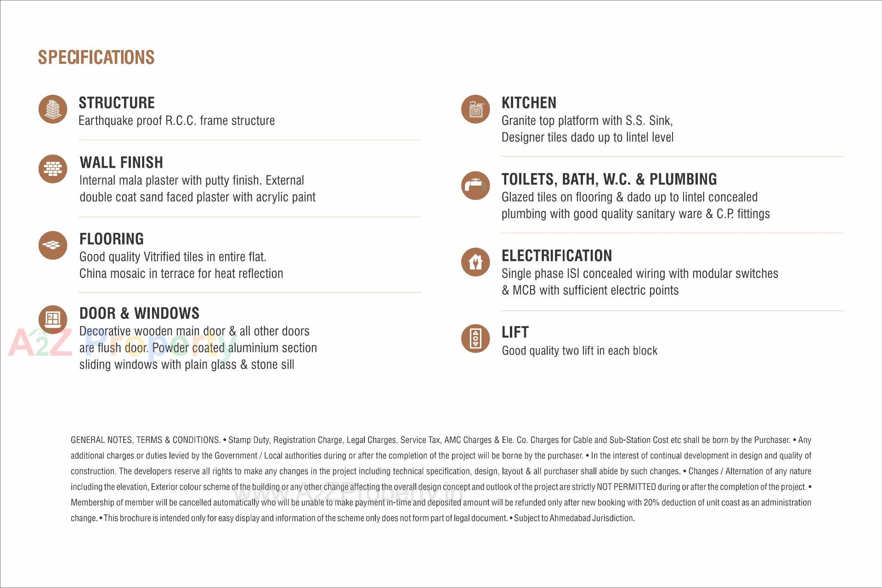
Task: Click the ELECTRIFICATION heading
Action: pos(557,255)
